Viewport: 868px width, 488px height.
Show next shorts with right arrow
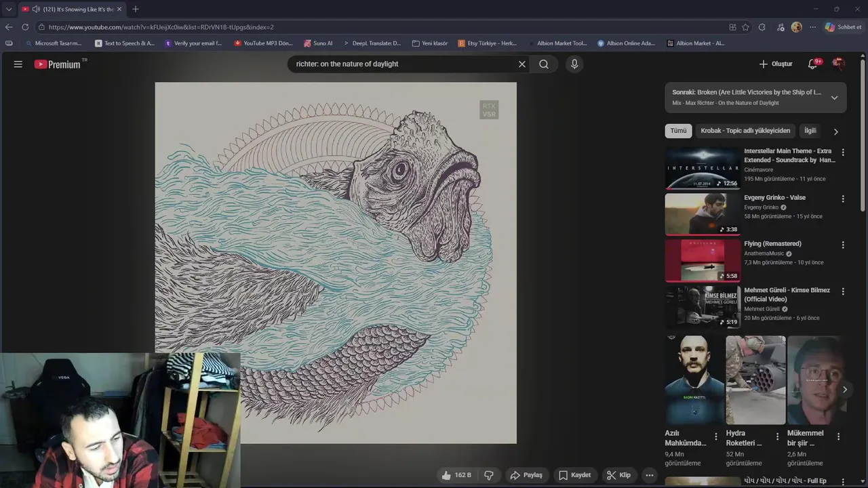[844, 389]
